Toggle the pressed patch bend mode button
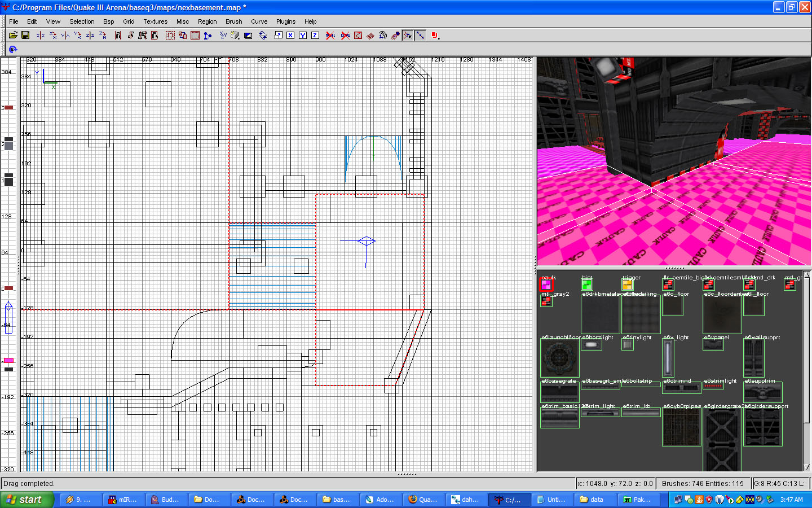The height and width of the screenshot is (508, 812). (x=408, y=35)
